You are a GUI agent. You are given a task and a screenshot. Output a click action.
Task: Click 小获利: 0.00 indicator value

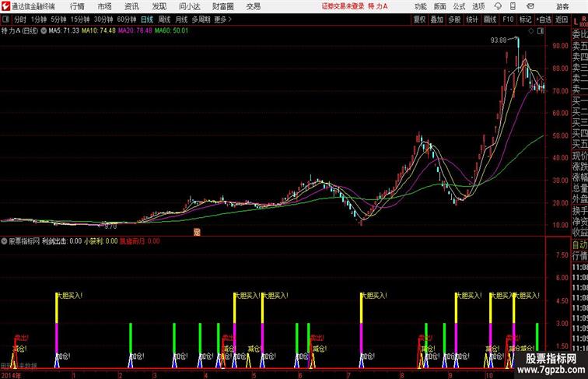(x=101, y=241)
